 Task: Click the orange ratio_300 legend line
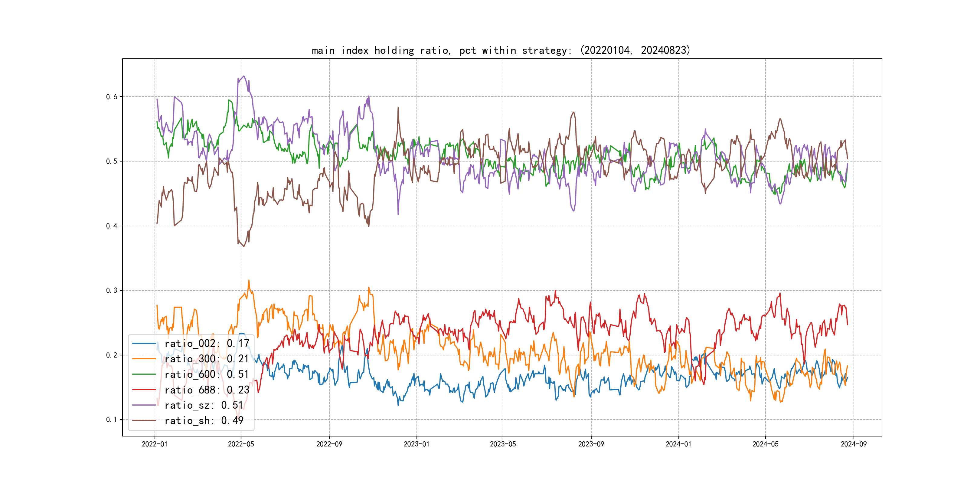point(144,359)
